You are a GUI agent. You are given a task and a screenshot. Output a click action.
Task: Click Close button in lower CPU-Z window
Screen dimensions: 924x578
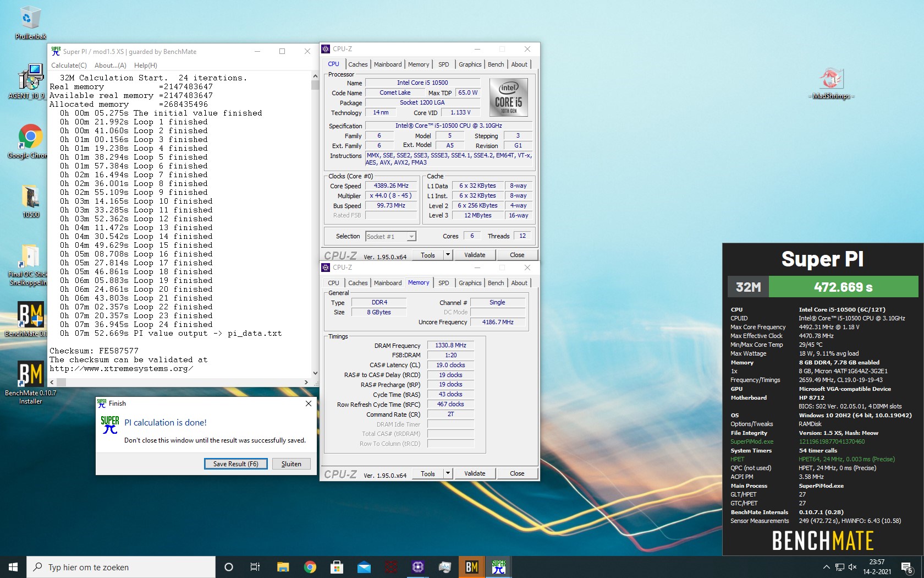pos(517,473)
